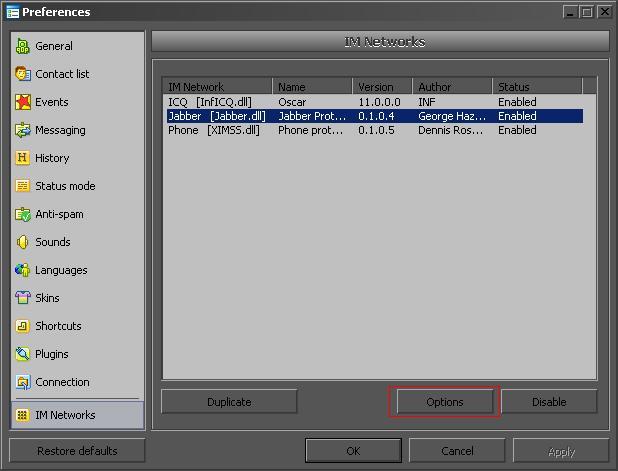This screenshot has height=471, width=618.
Task: Click the Messaging arrows icon
Action: point(22,130)
